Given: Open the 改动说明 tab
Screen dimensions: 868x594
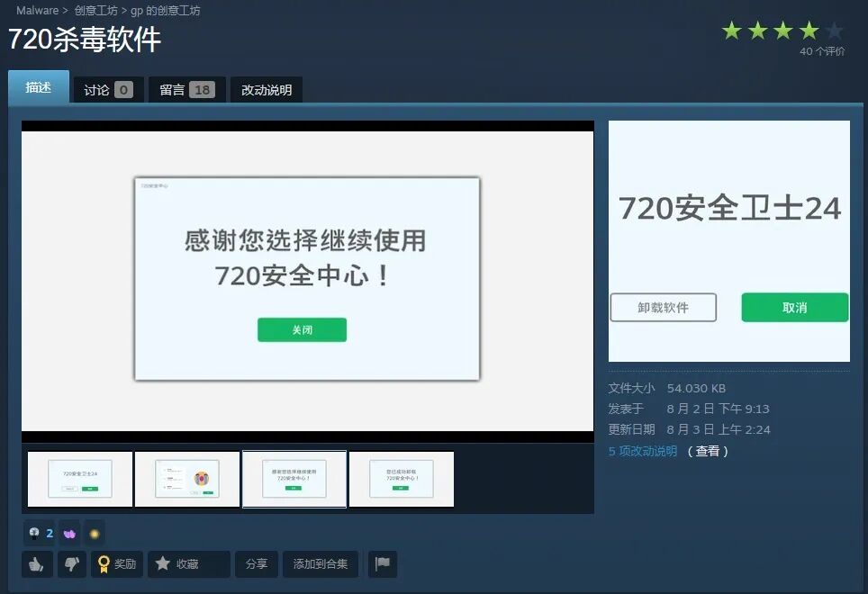Looking at the screenshot, I should (267, 90).
